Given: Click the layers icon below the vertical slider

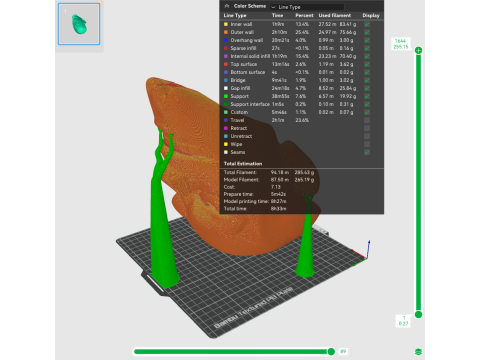Looking at the screenshot, I should [x=418, y=351].
